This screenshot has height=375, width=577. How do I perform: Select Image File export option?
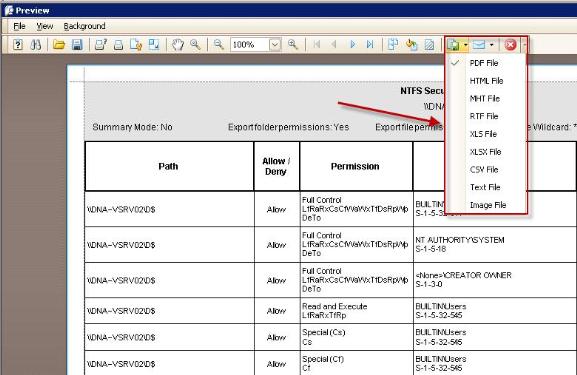486,205
